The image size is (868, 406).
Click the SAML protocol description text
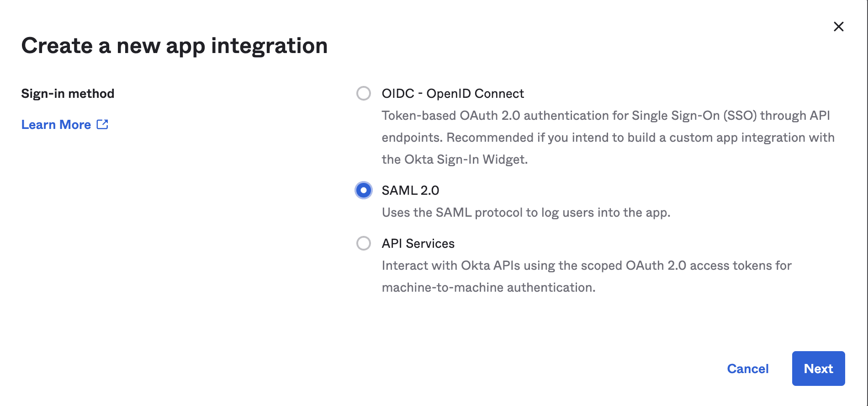coord(526,212)
